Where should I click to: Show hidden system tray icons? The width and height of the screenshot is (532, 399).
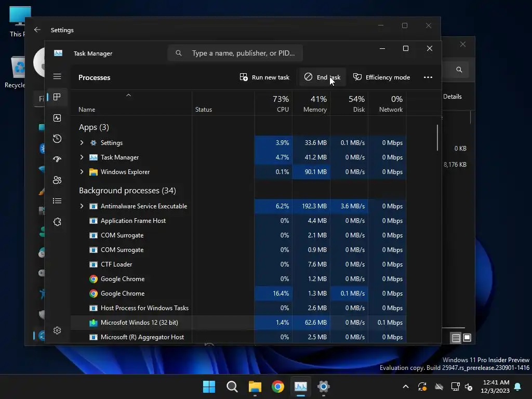(405, 387)
